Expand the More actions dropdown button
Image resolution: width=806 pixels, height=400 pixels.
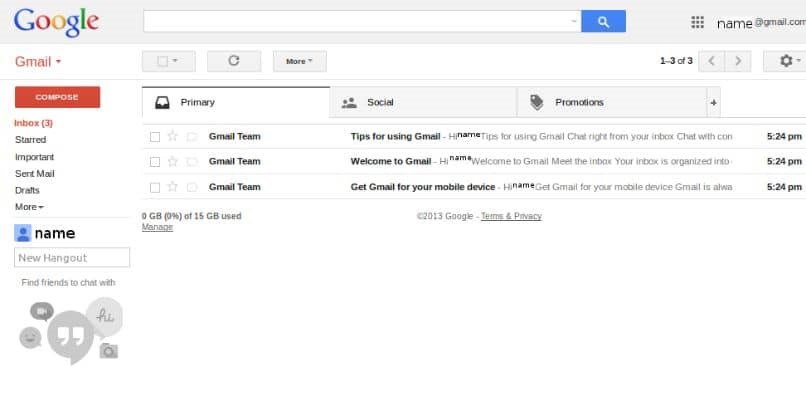[x=300, y=61]
